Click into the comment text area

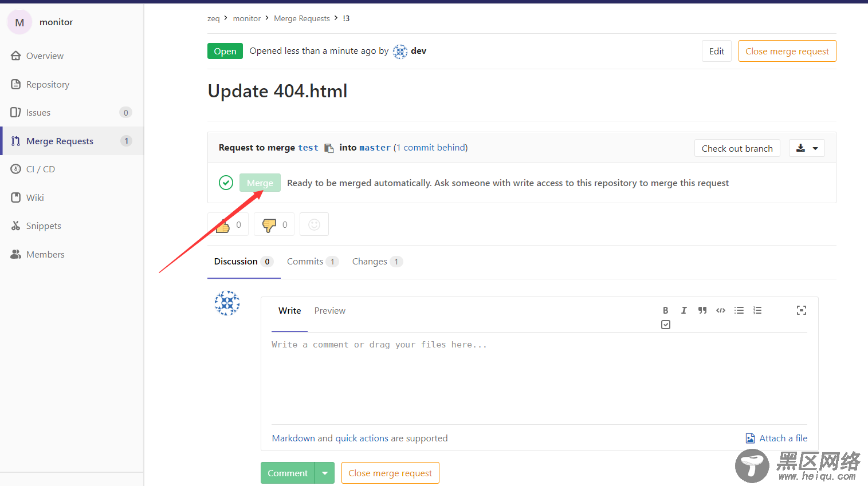539,378
